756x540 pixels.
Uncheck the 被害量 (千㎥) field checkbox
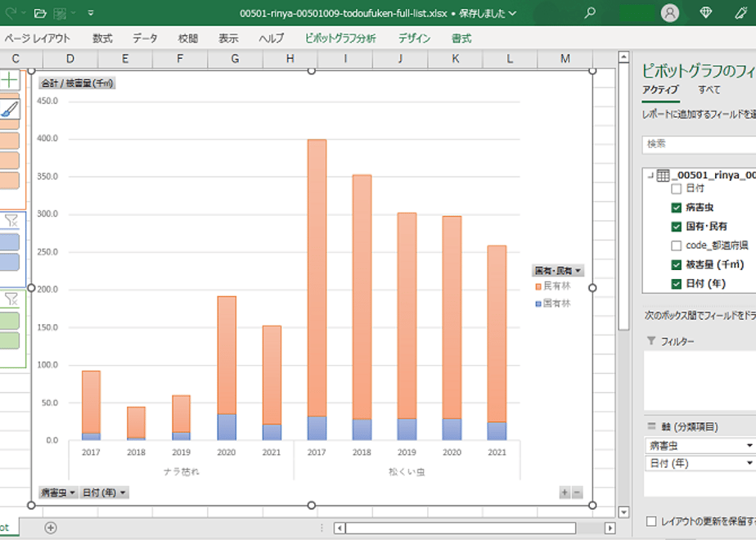(x=677, y=265)
